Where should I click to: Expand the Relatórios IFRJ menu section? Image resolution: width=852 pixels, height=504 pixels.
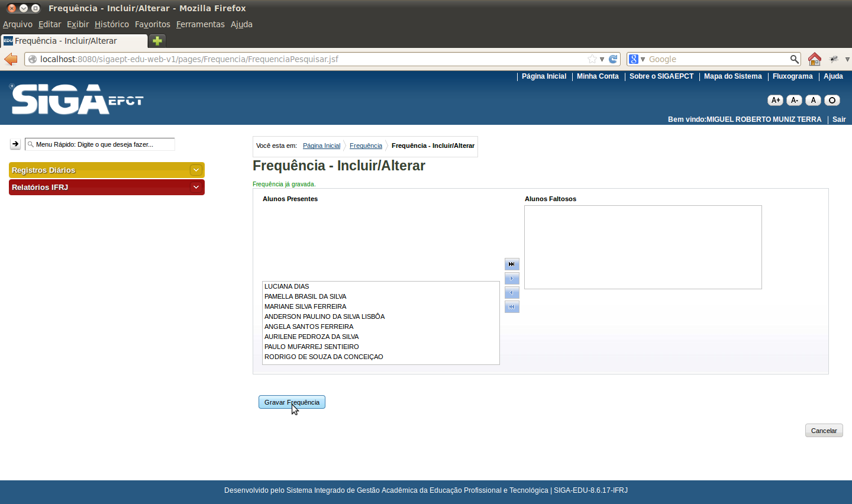pos(196,188)
